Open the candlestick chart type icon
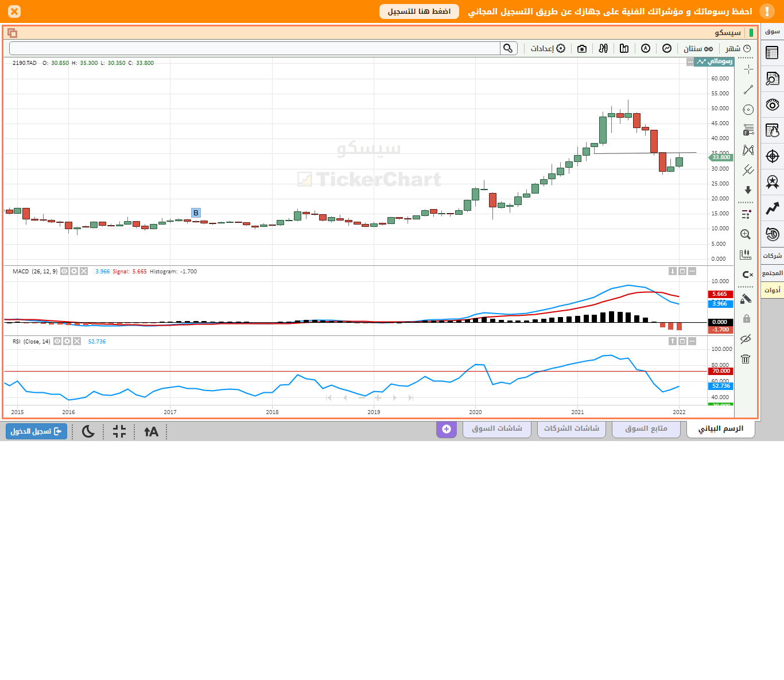Image resolution: width=784 pixels, height=680 pixels. 603,49
